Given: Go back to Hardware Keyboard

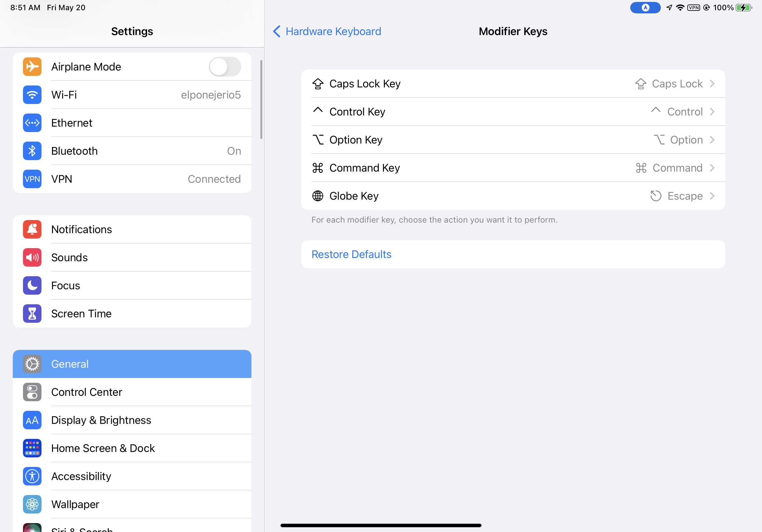Looking at the screenshot, I should (x=327, y=32).
